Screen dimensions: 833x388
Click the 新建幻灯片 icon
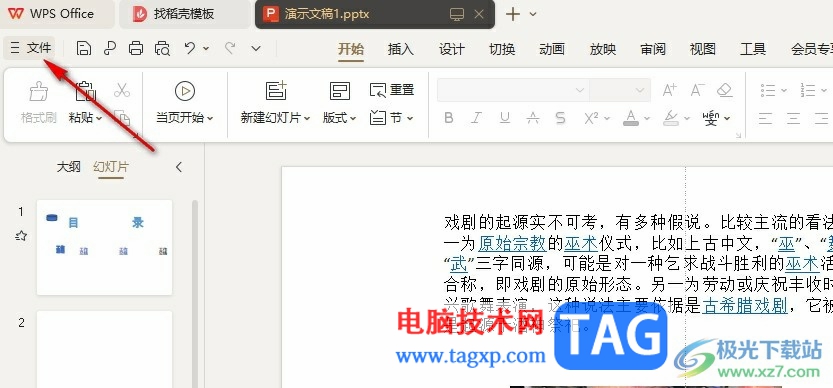tap(276, 91)
